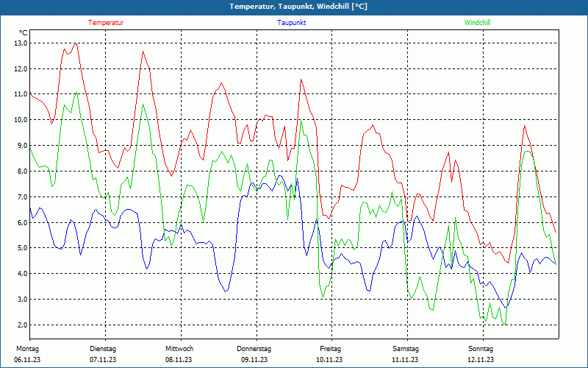Click the blue Taupunkt legend label

(x=291, y=23)
